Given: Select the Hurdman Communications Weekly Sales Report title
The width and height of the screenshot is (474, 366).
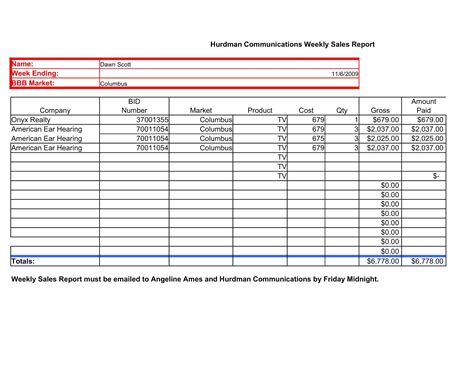Looking at the screenshot, I should pyautogui.click(x=292, y=44).
